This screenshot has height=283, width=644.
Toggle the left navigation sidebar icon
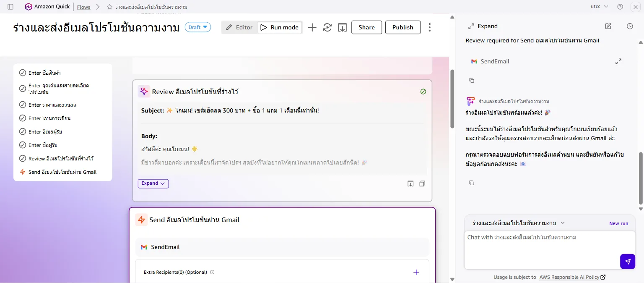click(10, 7)
